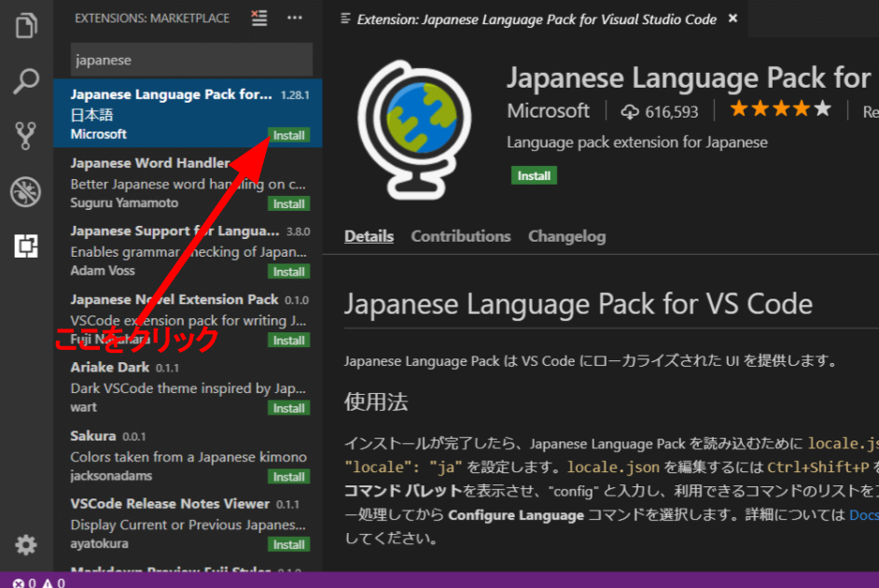This screenshot has height=588, width=879.
Task: Select Japanese Language Pack list entry title
Action: [x=171, y=94]
